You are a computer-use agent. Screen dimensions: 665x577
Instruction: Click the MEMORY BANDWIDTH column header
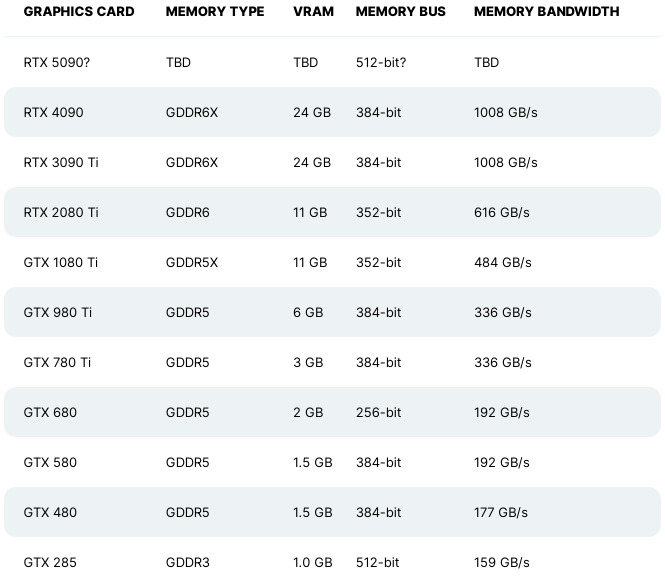[x=547, y=11]
